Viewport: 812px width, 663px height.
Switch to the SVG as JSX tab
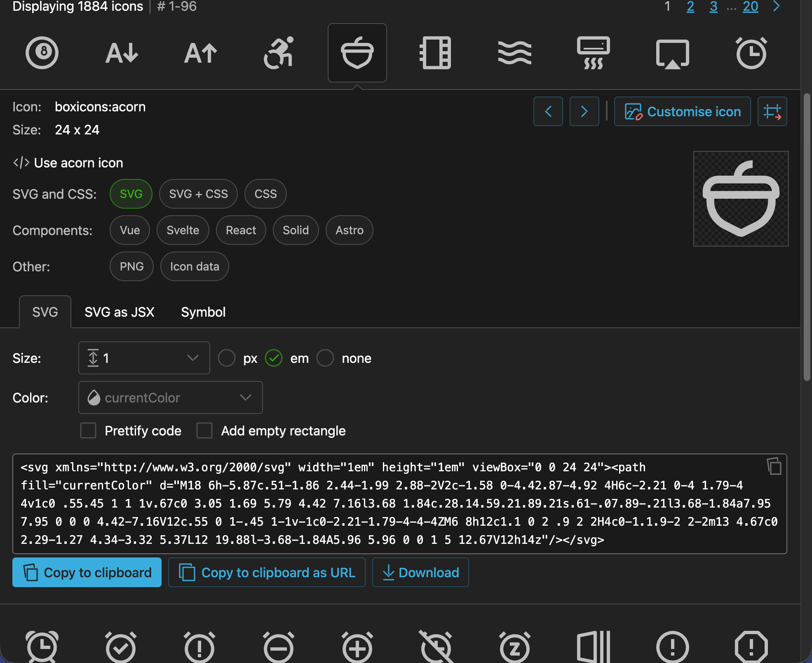point(119,312)
